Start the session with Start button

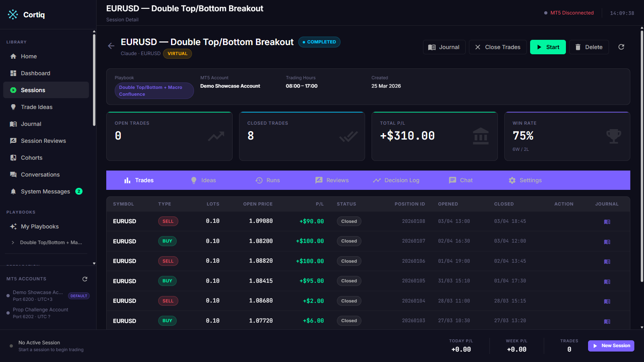(x=548, y=47)
